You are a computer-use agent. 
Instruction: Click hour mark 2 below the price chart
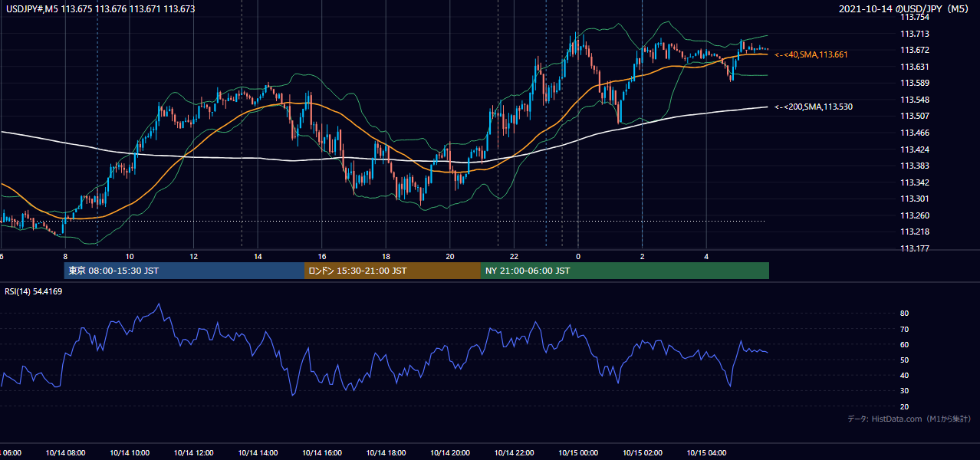[643, 257]
